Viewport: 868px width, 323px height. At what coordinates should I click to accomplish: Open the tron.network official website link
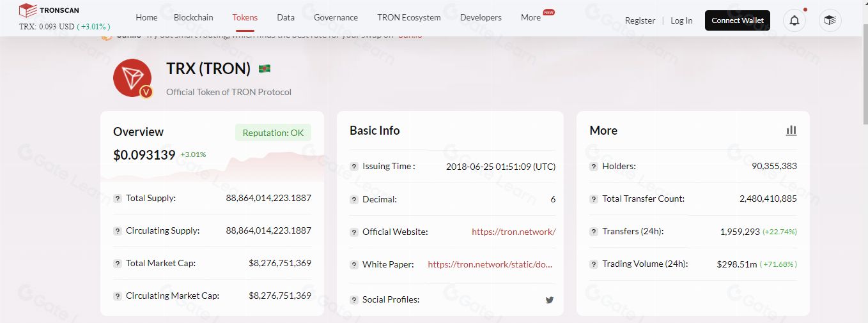pos(513,232)
